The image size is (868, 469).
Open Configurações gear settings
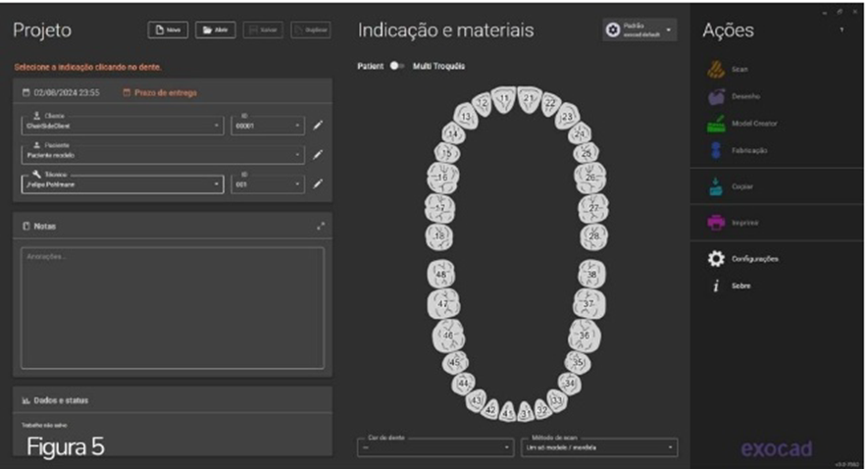pos(717,259)
